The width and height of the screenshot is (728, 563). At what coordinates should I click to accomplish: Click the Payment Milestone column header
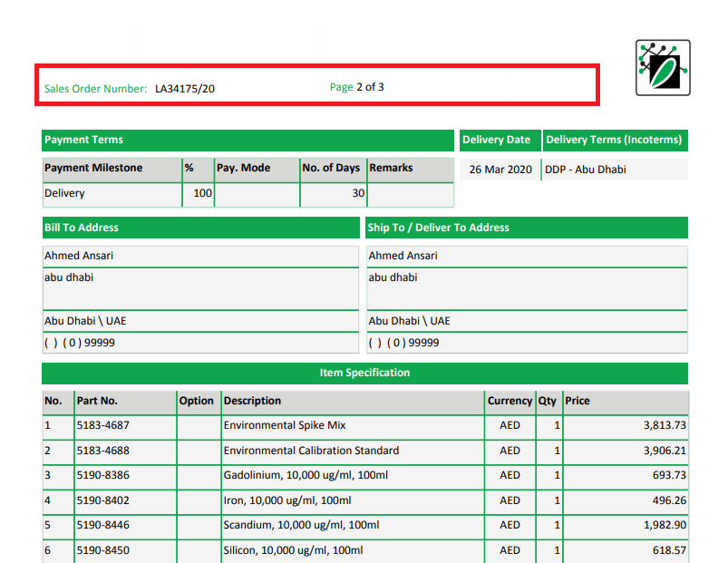pos(112,170)
